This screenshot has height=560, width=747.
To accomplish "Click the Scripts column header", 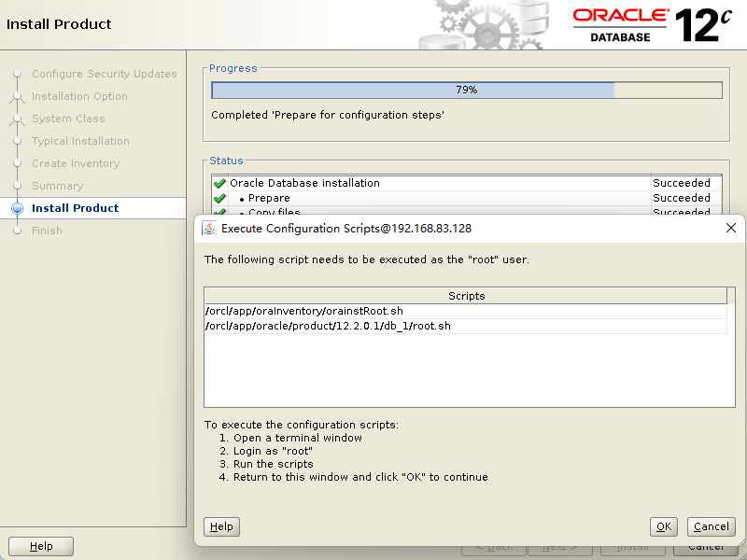I will (x=466, y=296).
